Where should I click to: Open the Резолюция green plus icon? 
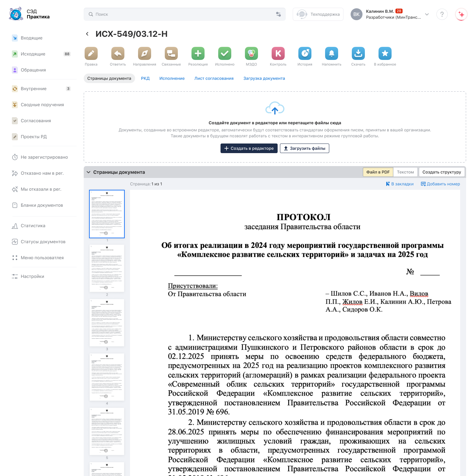(x=198, y=53)
